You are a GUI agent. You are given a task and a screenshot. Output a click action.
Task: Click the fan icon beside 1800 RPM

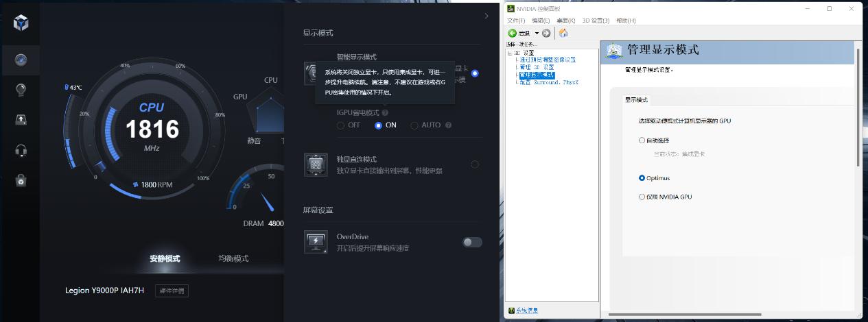coord(136,184)
